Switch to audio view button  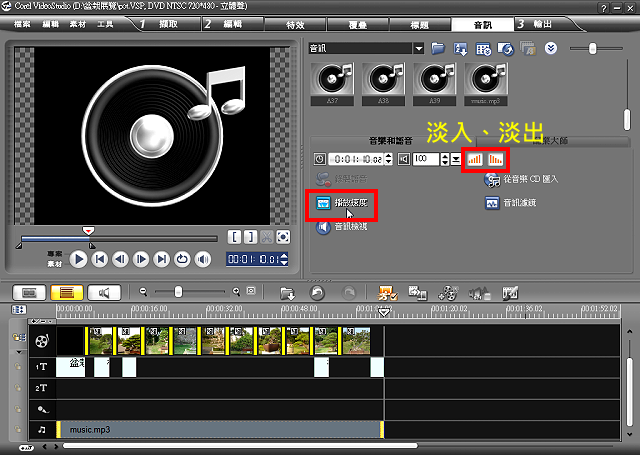(104, 293)
